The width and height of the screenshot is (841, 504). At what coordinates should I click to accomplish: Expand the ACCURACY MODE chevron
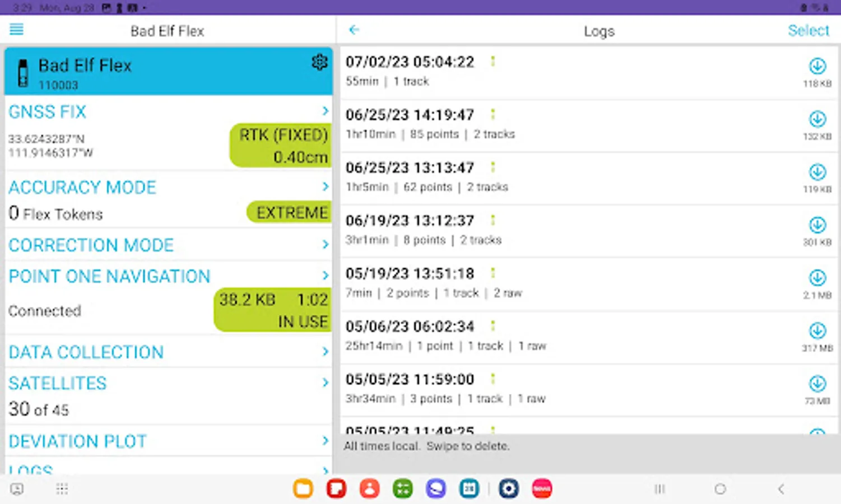click(x=326, y=186)
